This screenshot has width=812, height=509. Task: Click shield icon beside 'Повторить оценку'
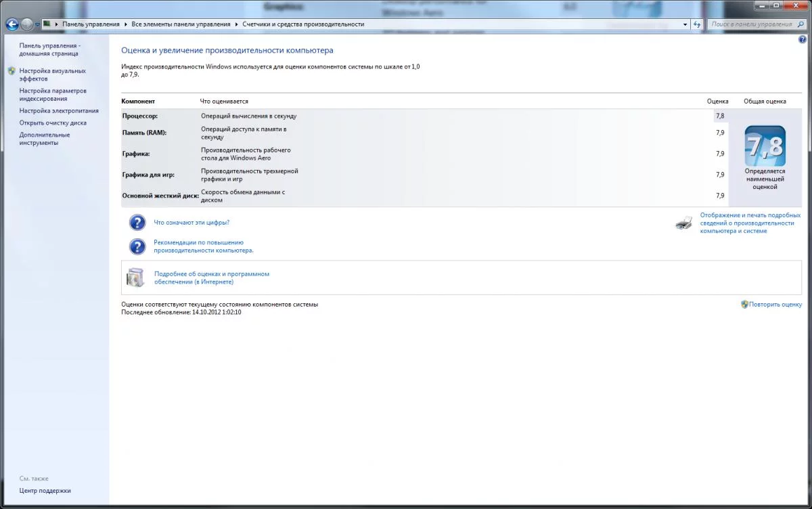coord(744,305)
